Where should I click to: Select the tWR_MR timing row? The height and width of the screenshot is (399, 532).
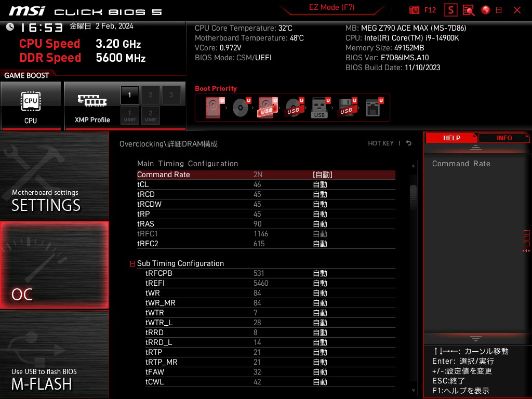(270, 303)
